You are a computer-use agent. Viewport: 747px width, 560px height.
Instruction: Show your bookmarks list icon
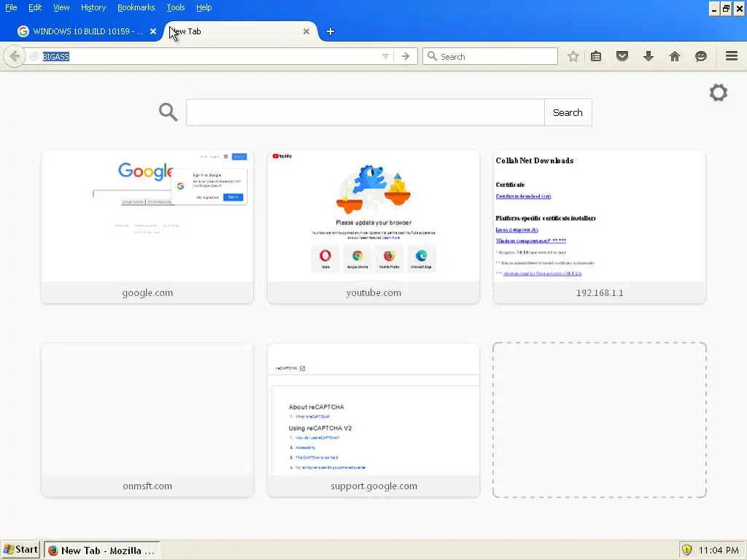(x=596, y=56)
